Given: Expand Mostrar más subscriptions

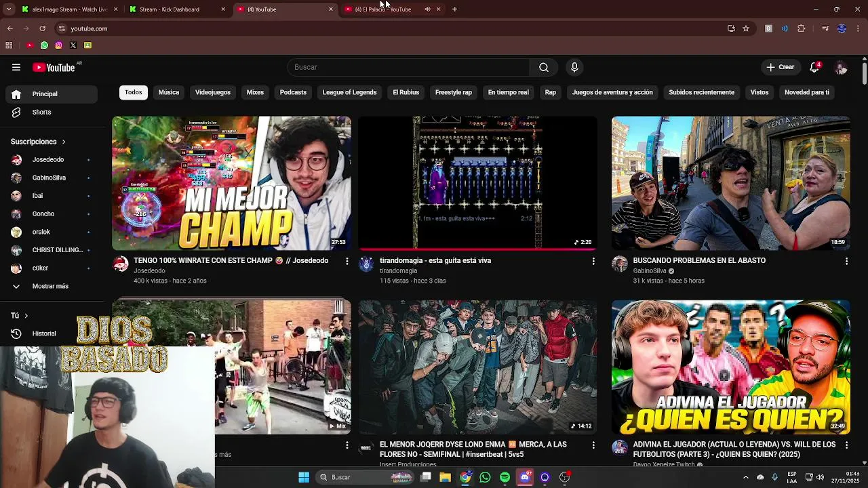Looking at the screenshot, I should (52, 286).
